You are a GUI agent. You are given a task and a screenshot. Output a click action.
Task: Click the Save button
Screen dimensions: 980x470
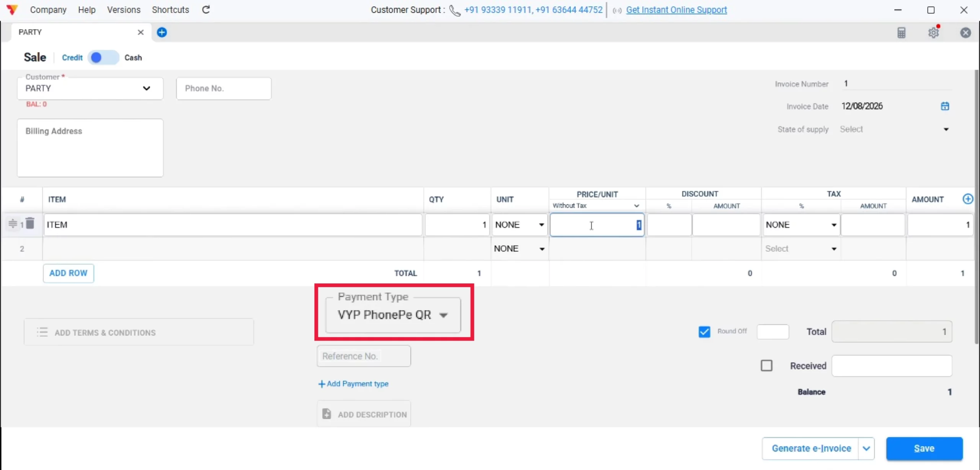(924, 448)
